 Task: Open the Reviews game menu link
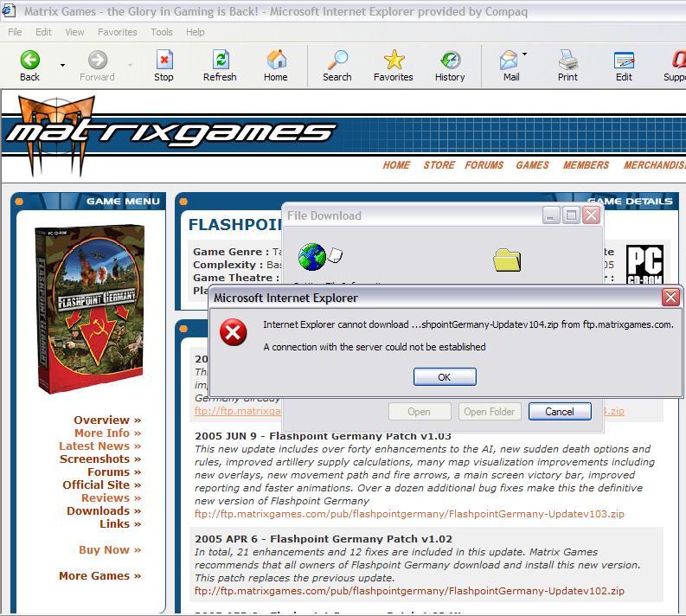111,497
